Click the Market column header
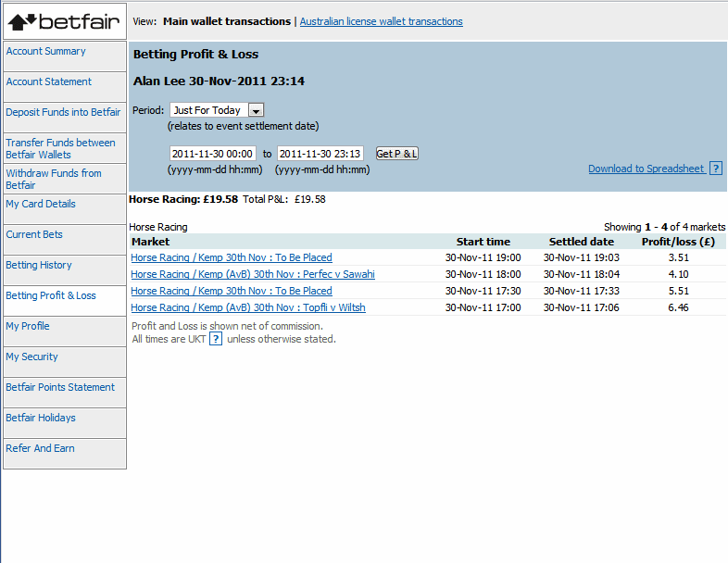 click(x=150, y=242)
